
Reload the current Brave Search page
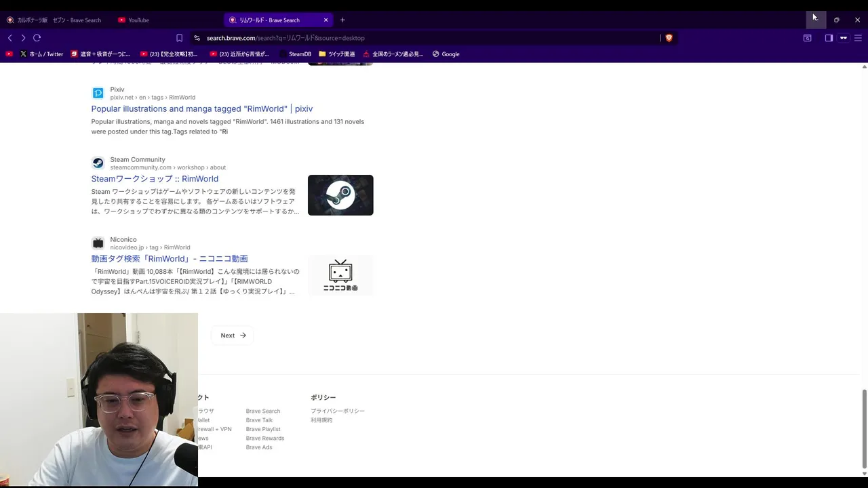37,38
